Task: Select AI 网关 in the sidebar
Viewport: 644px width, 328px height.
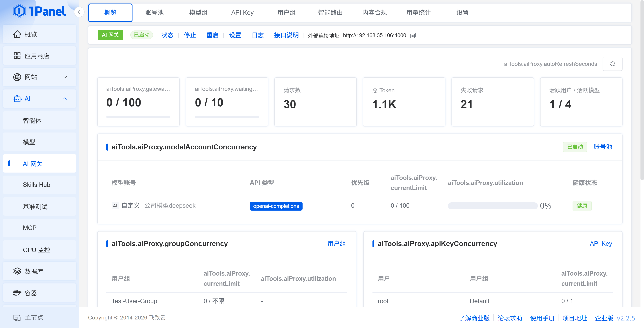Action: (x=40, y=163)
